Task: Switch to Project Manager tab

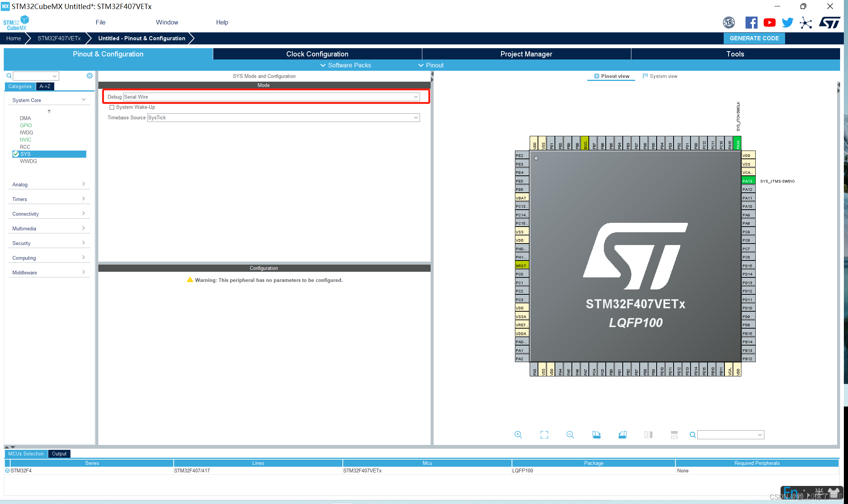Action: (x=526, y=53)
